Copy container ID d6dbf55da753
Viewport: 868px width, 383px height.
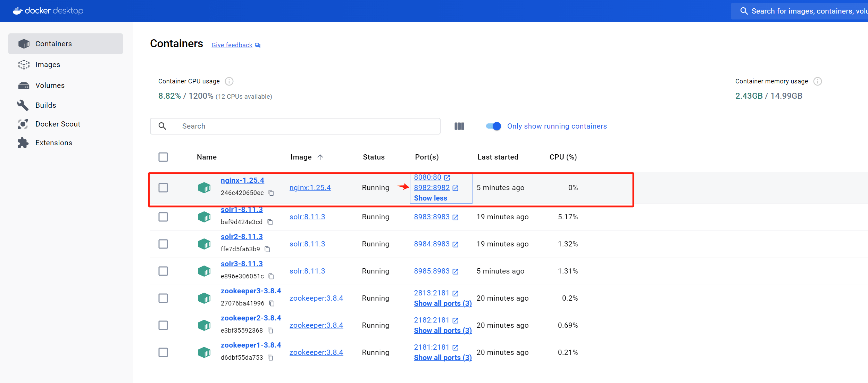[x=270, y=358]
